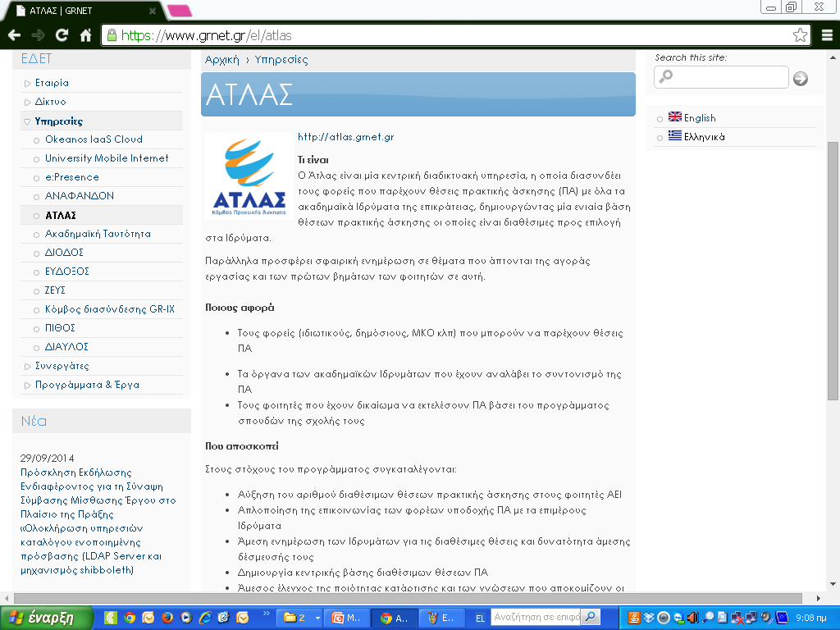Reload the page with the refresh icon
This screenshot has height=630, width=840.
[x=62, y=35]
